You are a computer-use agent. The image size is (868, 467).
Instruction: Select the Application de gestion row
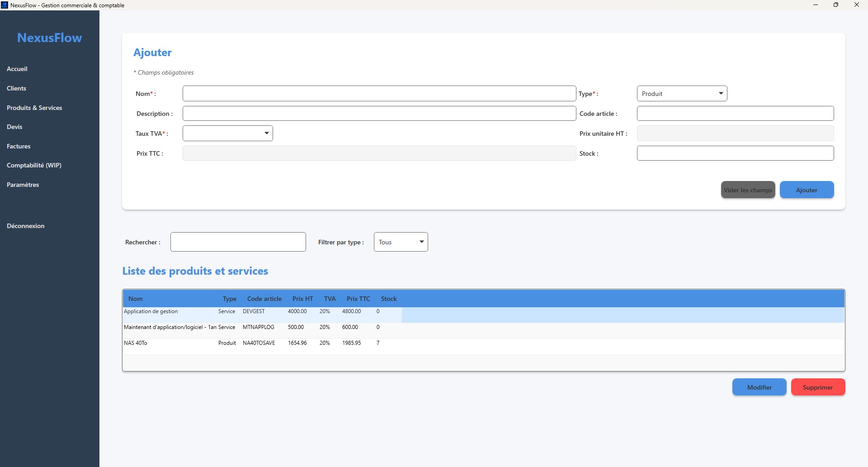483,315
